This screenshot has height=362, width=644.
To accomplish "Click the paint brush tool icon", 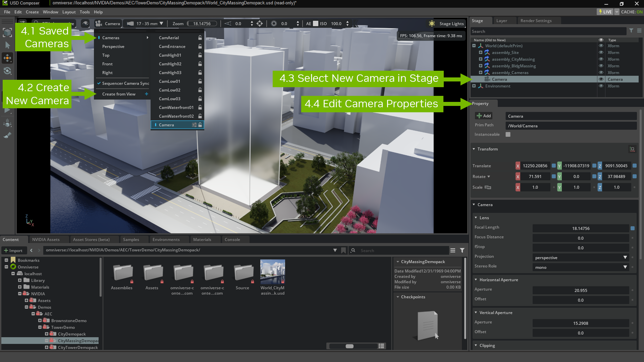I will (x=7, y=135).
